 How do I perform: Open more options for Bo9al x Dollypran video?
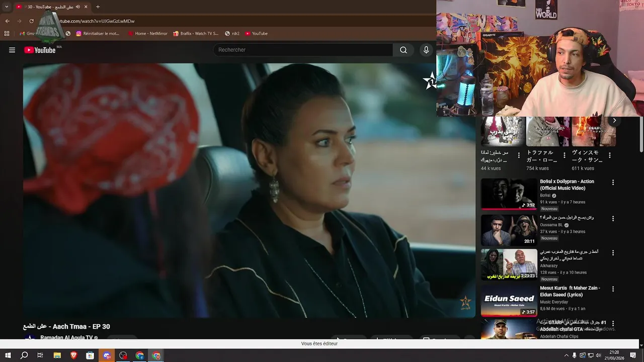pyautogui.click(x=613, y=183)
